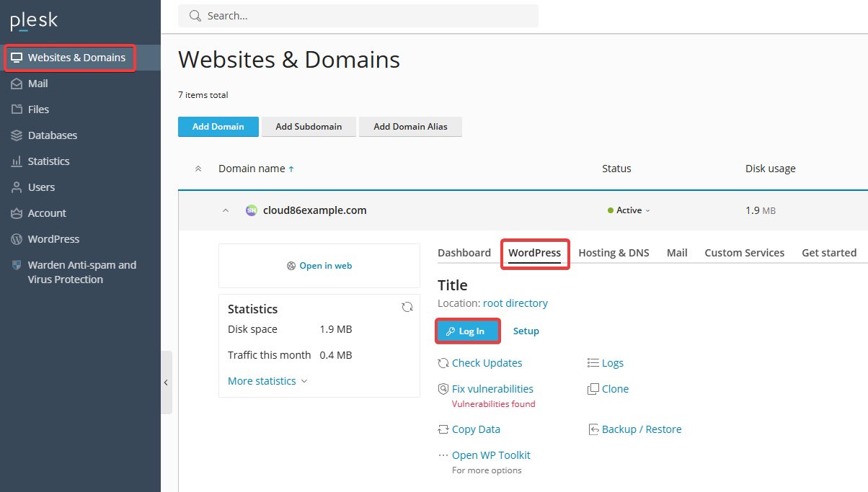Click the Check Updates refresh icon
This screenshot has width=868, height=492.
443,363
